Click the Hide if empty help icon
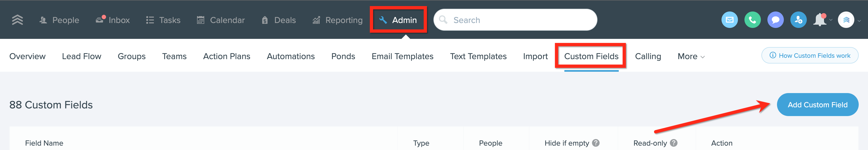Screen dimensions: 868x150 [x=596, y=143]
